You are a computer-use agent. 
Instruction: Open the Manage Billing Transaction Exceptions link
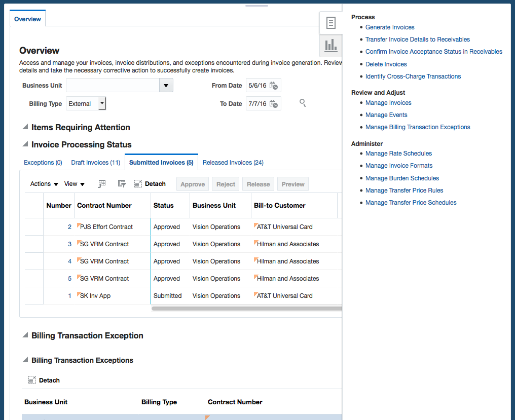click(418, 127)
